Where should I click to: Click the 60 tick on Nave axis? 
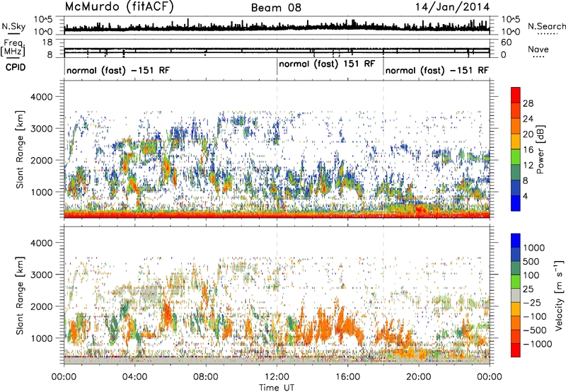tap(507, 42)
